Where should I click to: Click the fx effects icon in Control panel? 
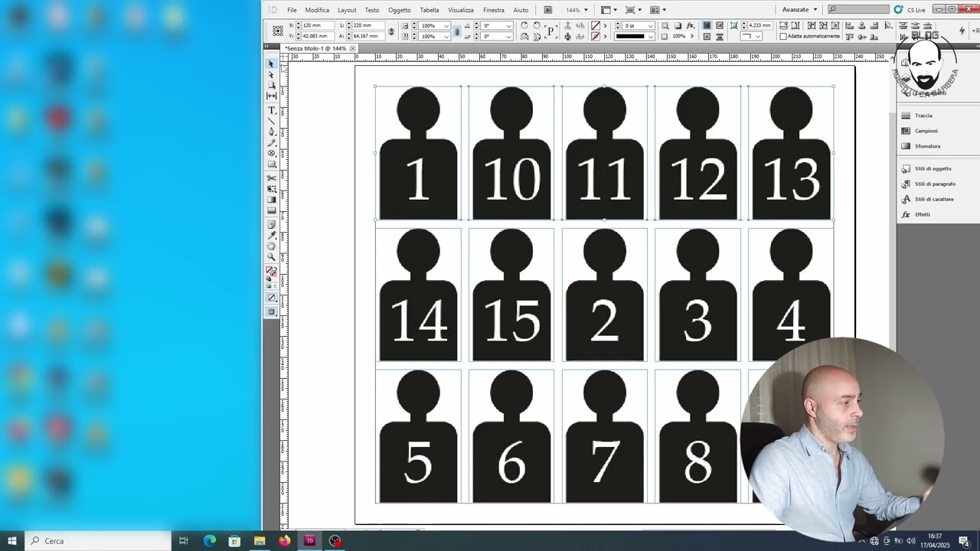coord(690,25)
